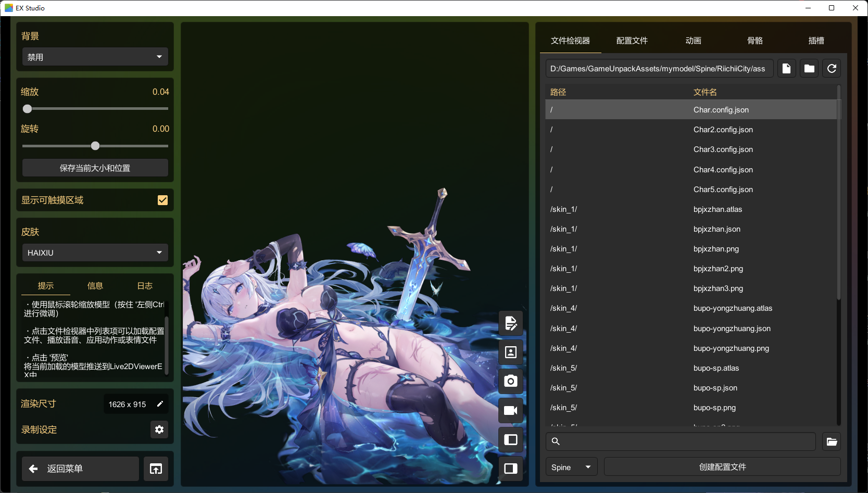Click the folder icon beside the path field

(809, 69)
